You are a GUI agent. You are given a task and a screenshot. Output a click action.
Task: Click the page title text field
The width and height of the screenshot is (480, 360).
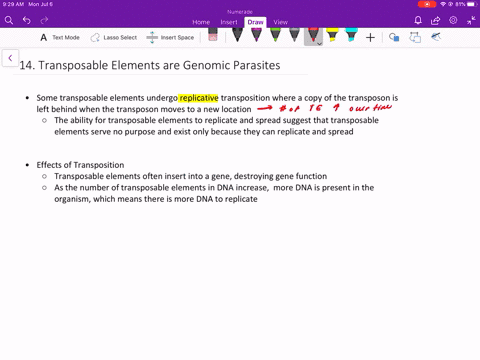[x=150, y=65]
